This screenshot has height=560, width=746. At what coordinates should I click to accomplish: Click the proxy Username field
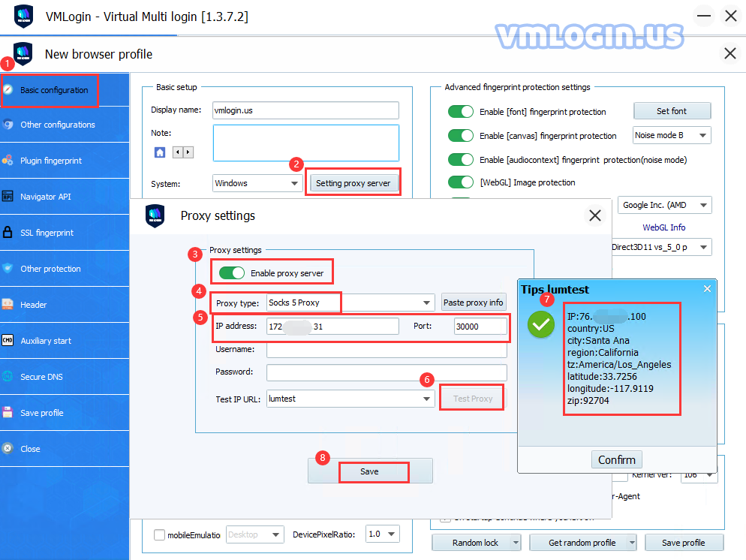[387, 349]
